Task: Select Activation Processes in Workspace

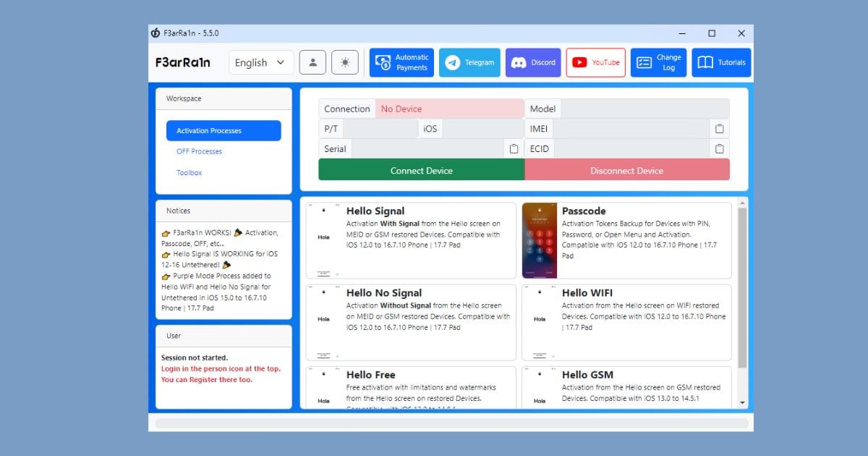Action: pyautogui.click(x=224, y=130)
